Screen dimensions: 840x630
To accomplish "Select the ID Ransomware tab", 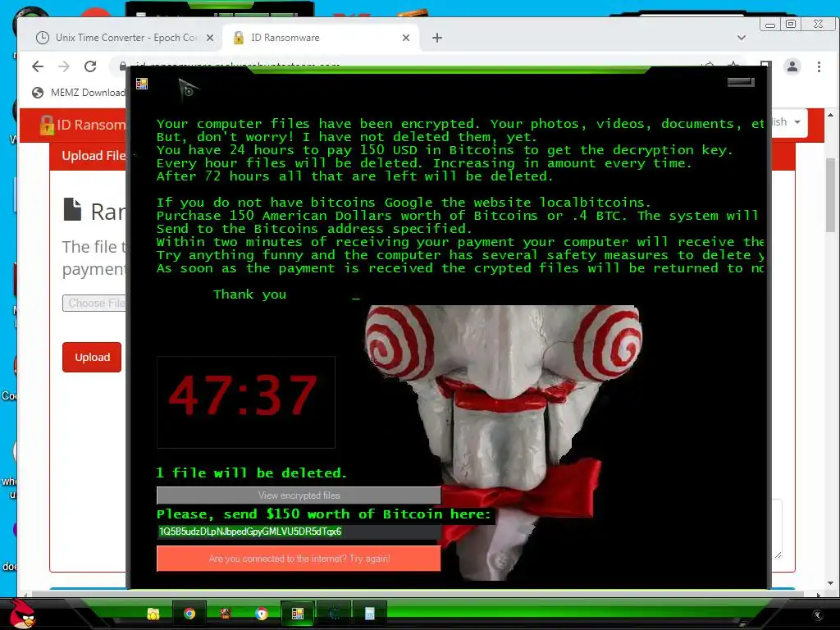I will click(322, 38).
